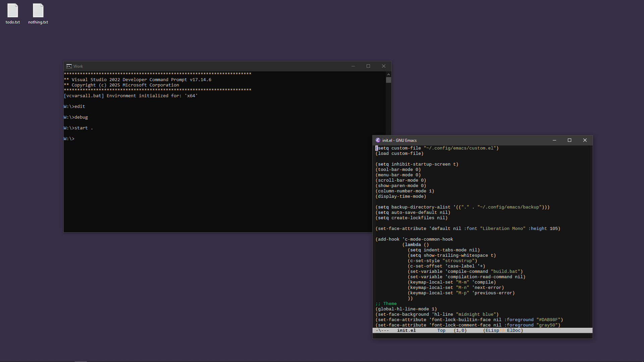Click the Copyright 2025 Microsoft Corporation line

pyautogui.click(x=121, y=85)
